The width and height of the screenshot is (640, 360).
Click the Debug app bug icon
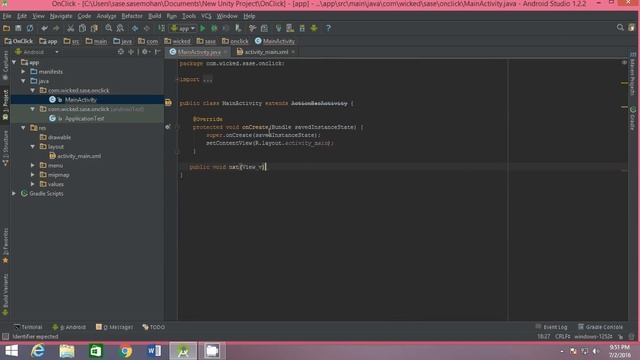pos(214,28)
